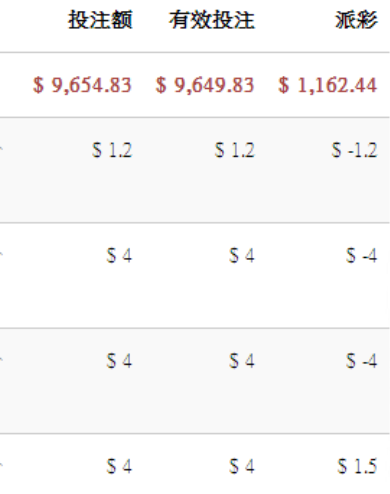Screen dimensions: 390x494
Task: Click second row $ 4 bet amount
Action: pyautogui.click(x=119, y=256)
